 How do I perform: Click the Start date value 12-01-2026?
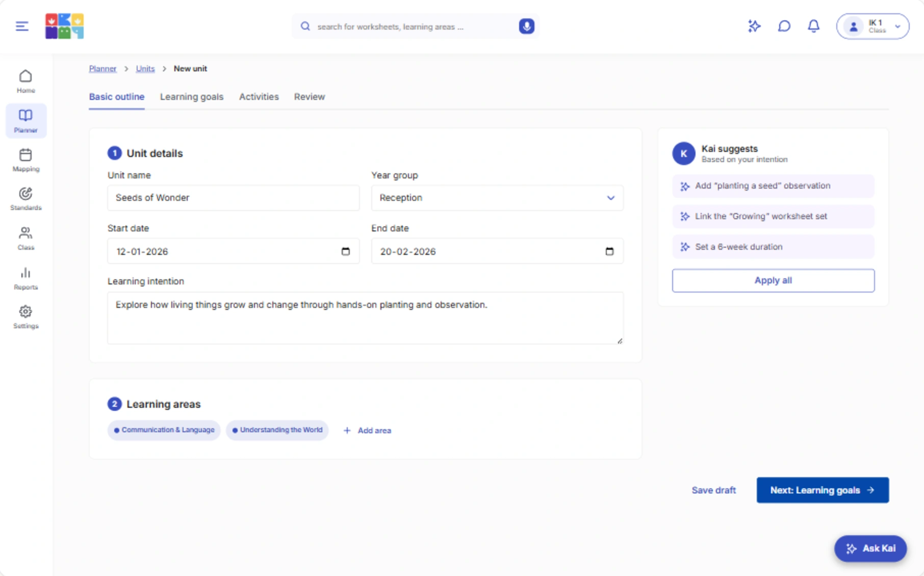(142, 252)
